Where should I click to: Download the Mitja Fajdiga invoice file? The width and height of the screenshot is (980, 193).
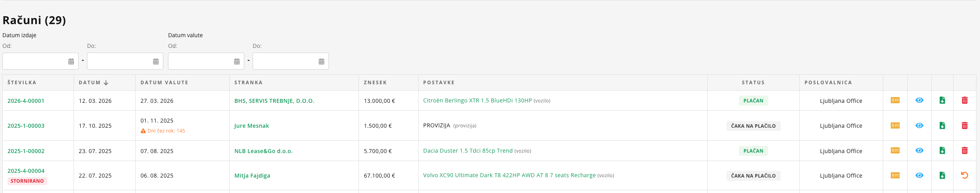pos(942,175)
